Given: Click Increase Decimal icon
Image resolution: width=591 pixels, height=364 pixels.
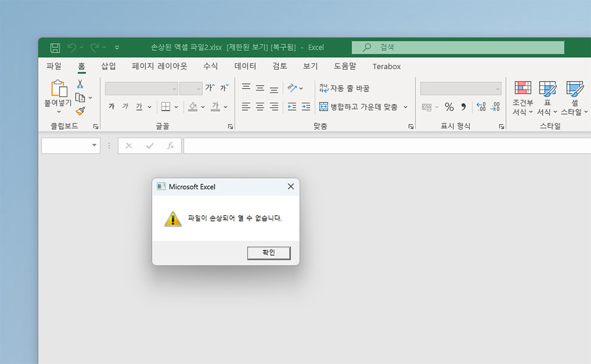Looking at the screenshot, I should pyautogui.click(x=481, y=107).
